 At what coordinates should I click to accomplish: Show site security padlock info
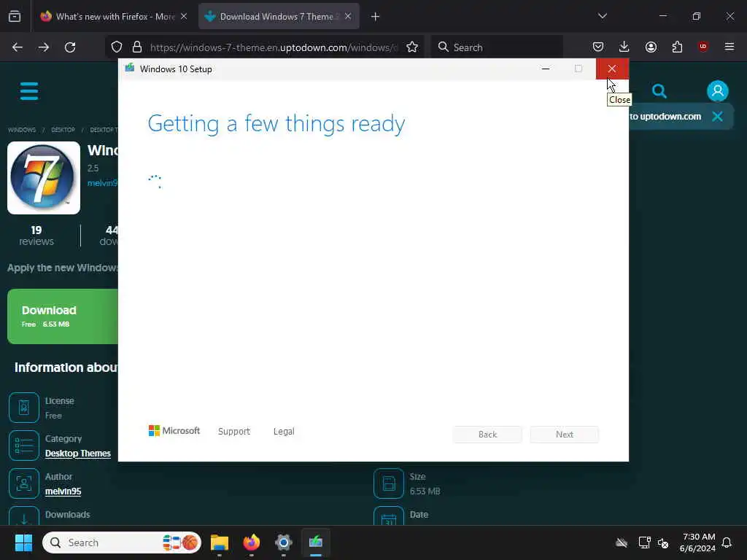(x=137, y=47)
